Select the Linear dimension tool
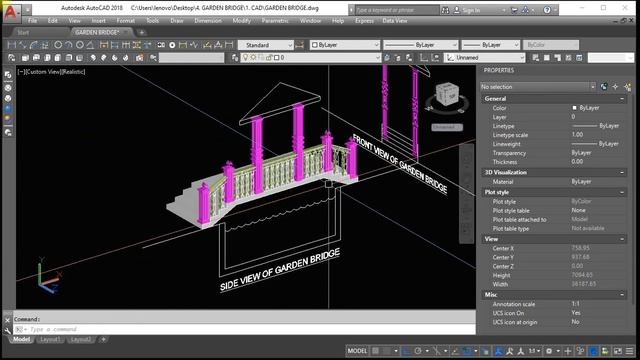 pos(12,45)
